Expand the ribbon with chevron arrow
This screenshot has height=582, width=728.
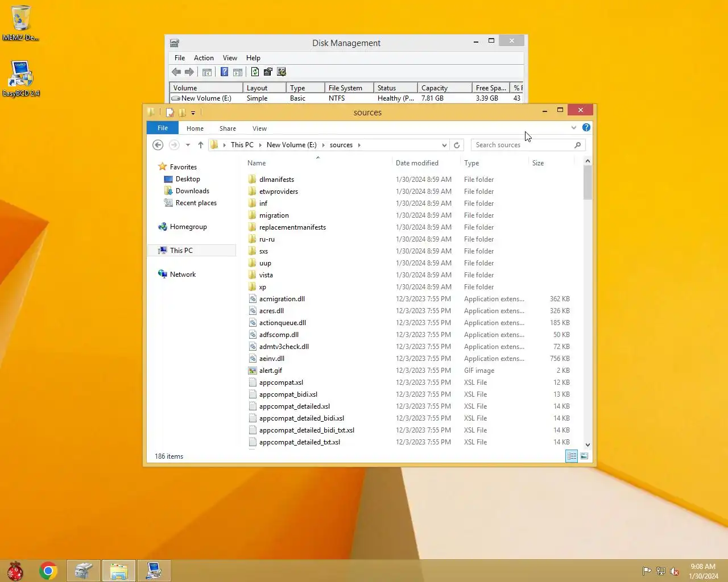[x=574, y=127]
